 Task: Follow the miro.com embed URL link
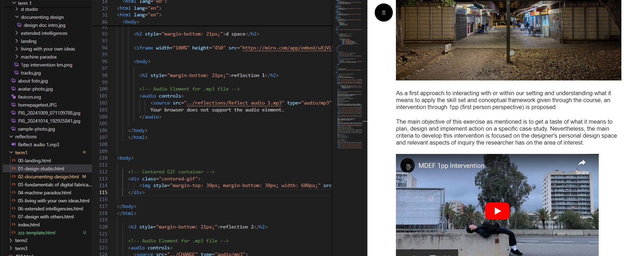tap(287, 48)
